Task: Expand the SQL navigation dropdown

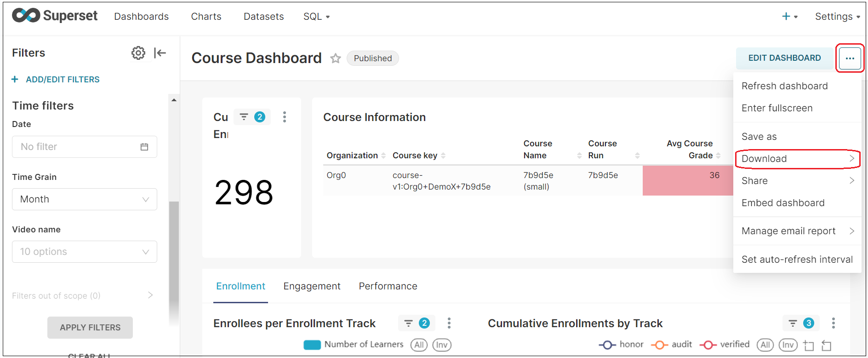Action: pos(316,17)
